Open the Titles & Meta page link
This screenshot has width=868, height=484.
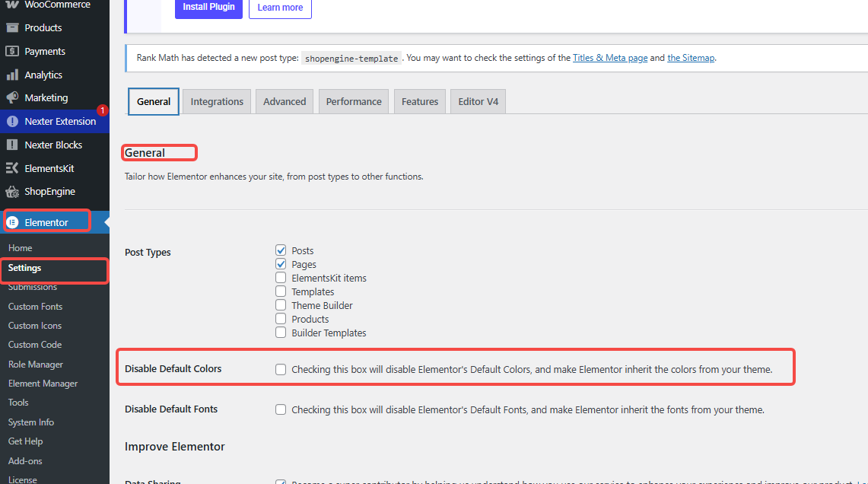coord(610,58)
